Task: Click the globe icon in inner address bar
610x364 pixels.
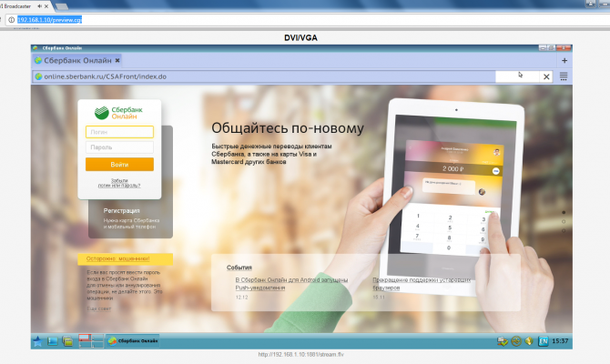Action: (38, 76)
